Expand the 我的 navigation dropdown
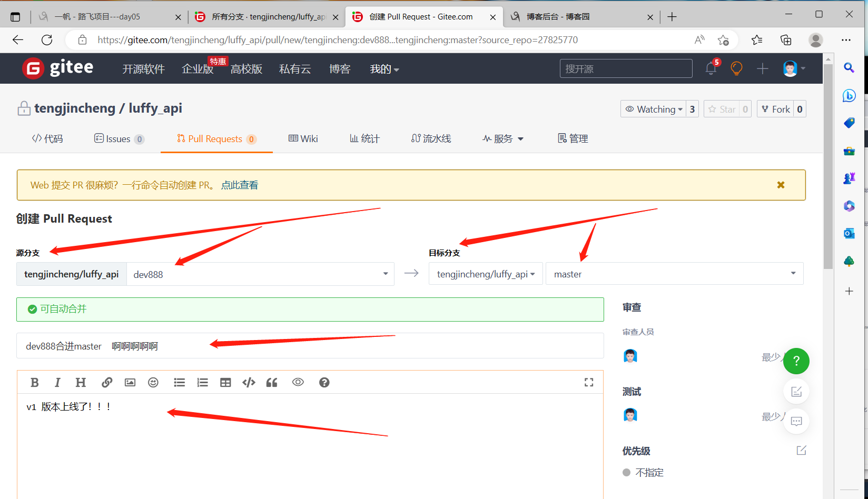Image resolution: width=868 pixels, height=499 pixels. coord(384,69)
